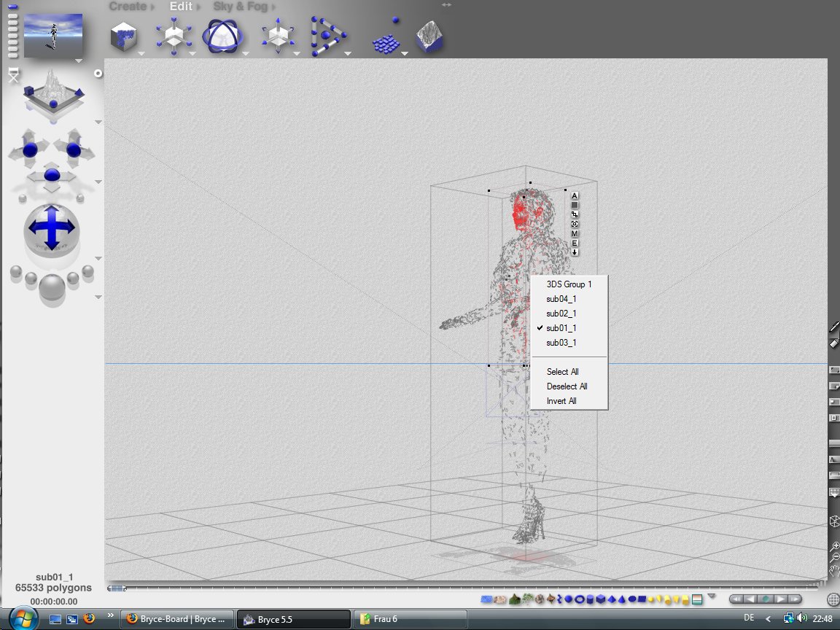Open the Reposition options dropdown triangle

pyautogui.click(x=296, y=53)
